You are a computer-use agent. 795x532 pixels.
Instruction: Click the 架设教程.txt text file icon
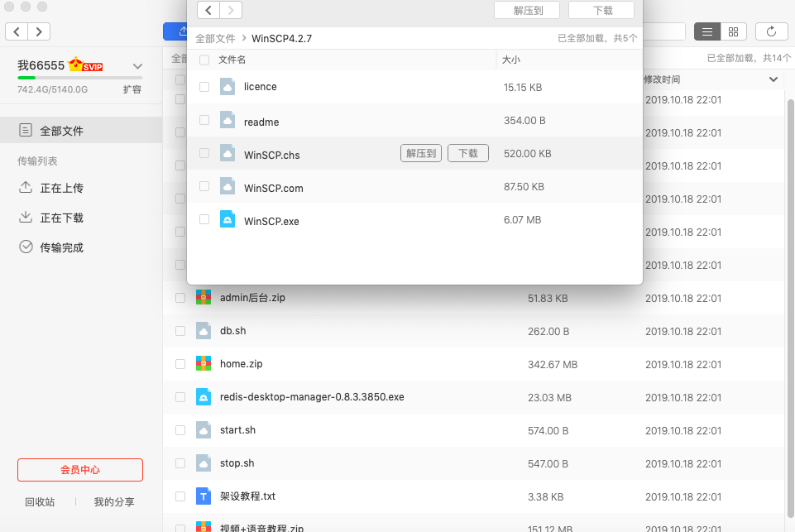204,496
